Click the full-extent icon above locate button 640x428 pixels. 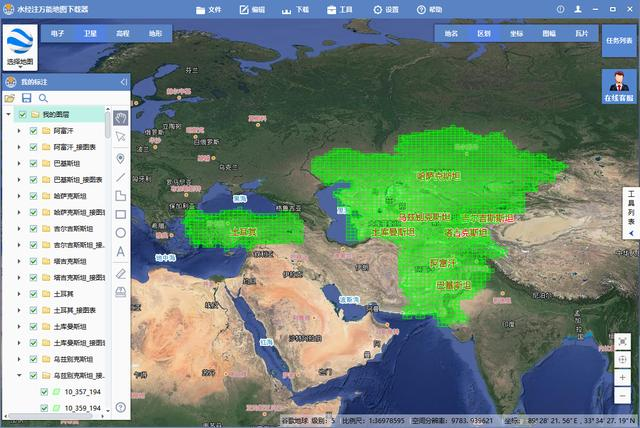coord(622,342)
